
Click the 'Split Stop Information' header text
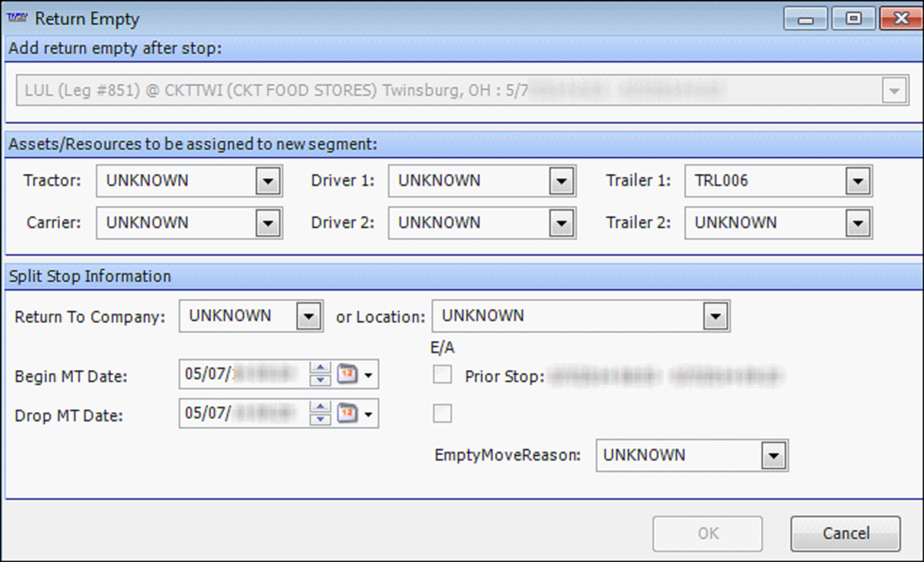click(89, 276)
